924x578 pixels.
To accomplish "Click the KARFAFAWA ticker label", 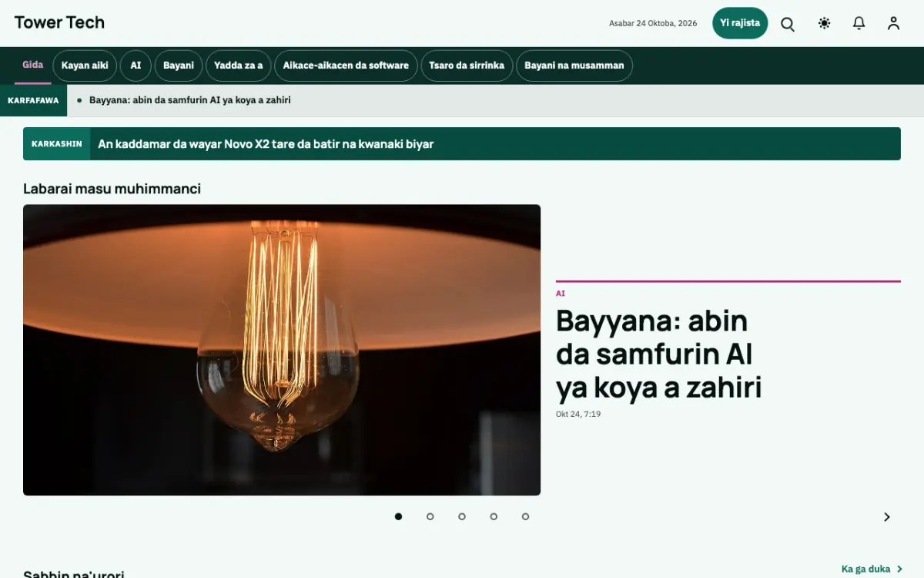I will [33, 100].
